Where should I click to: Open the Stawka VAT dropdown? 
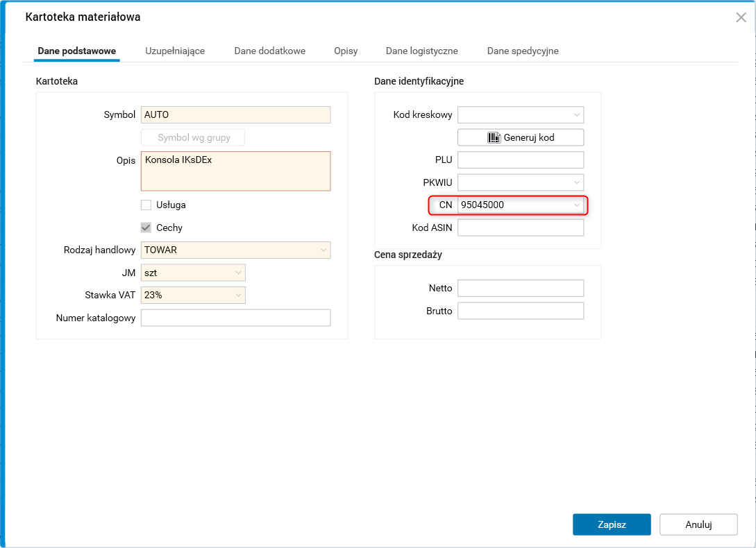[x=238, y=295]
